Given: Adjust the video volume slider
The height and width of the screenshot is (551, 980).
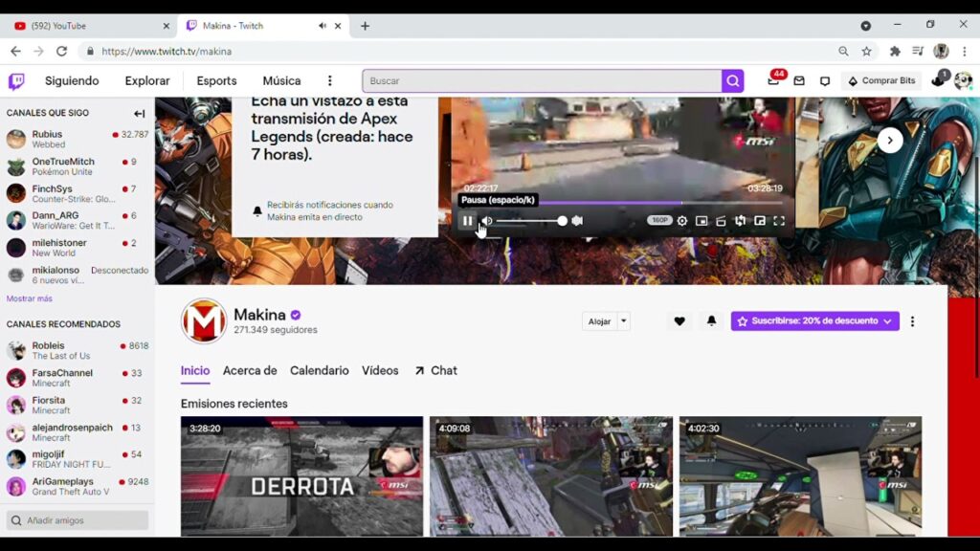Looking at the screenshot, I should (x=531, y=221).
